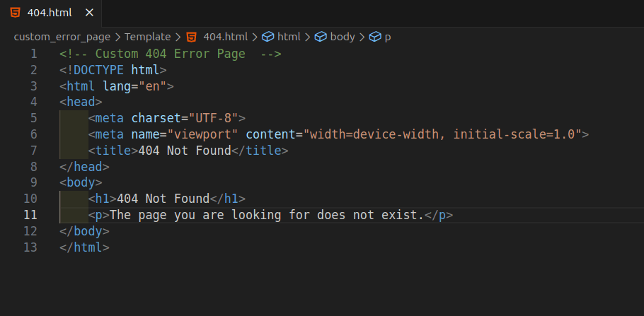This screenshot has height=316, width=644.
Task: Click the body symbol cube icon
Action: (x=321, y=37)
